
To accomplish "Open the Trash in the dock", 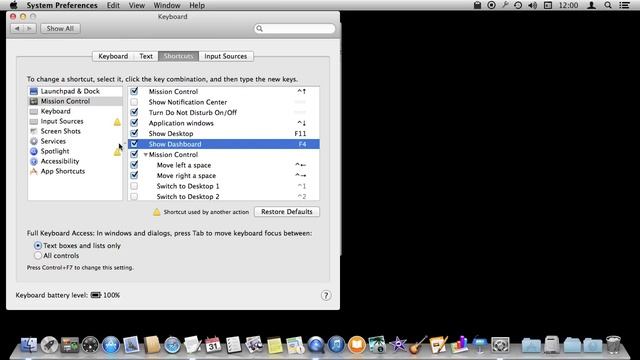I will 613,344.
